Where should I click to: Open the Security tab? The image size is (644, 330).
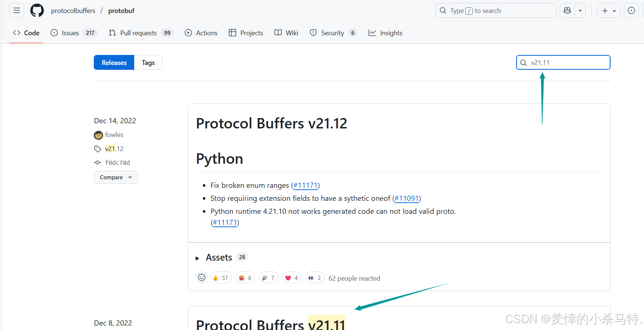click(x=333, y=33)
